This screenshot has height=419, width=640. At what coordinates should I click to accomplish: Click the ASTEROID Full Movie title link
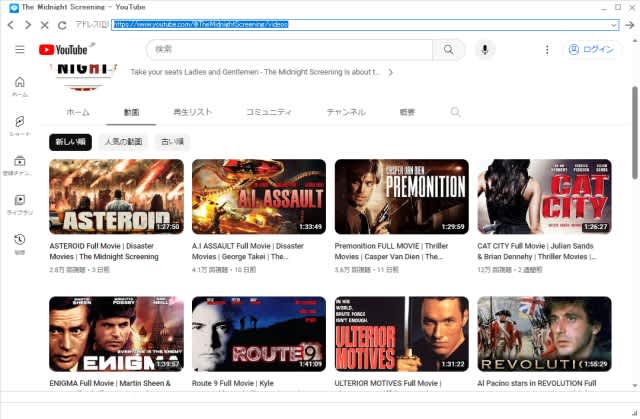tap(104, 251)
